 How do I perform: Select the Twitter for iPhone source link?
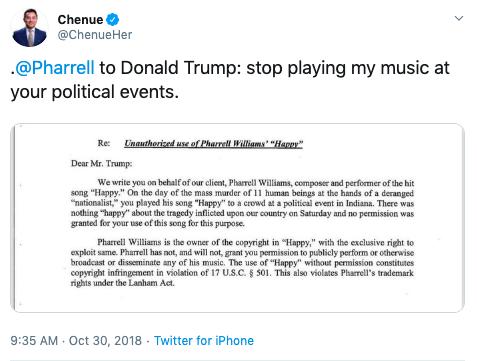[204, 341]
